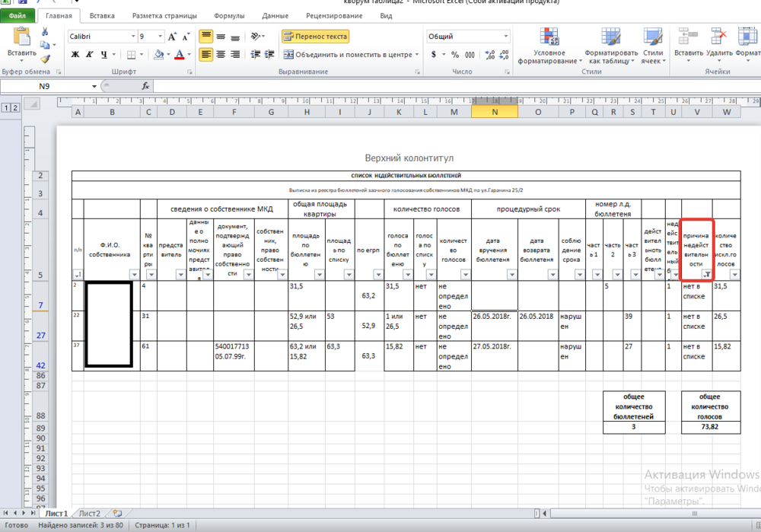Open the font color dropdown arrow

pos(189,55)
